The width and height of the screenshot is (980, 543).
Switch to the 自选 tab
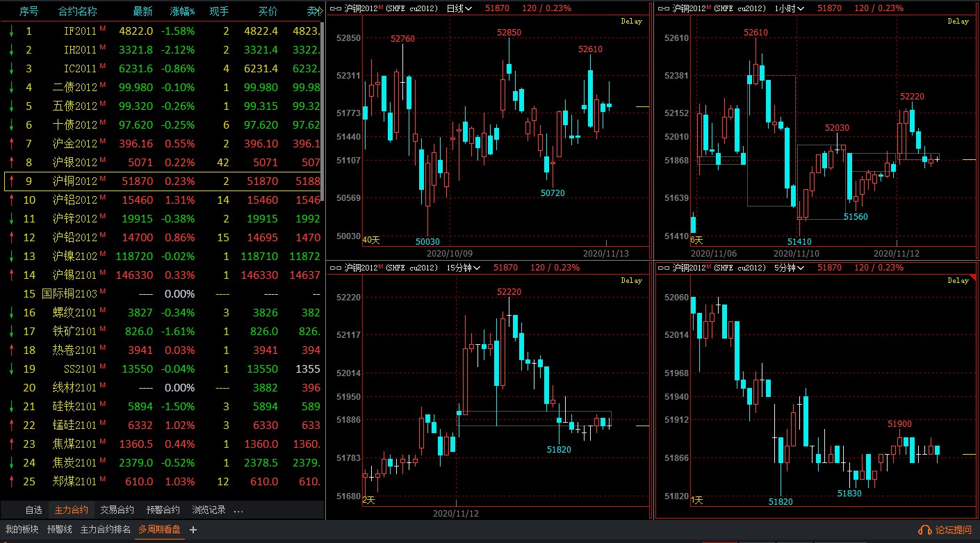click(33, 510)
